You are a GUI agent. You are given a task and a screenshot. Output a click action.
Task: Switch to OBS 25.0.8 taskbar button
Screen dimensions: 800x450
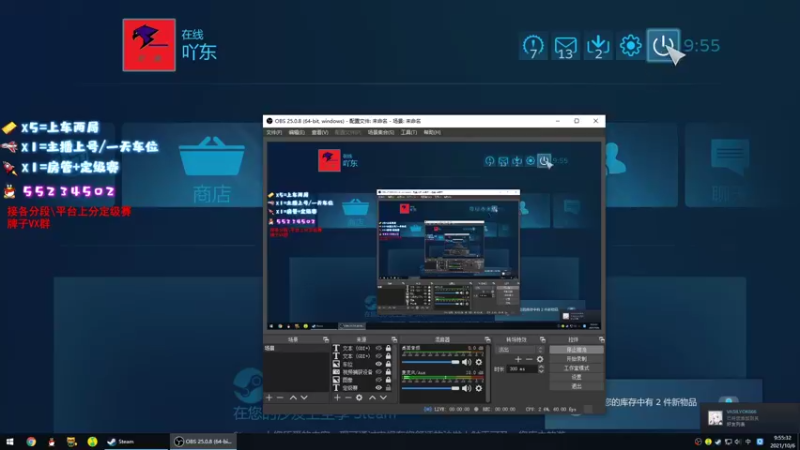coord(203,442)
